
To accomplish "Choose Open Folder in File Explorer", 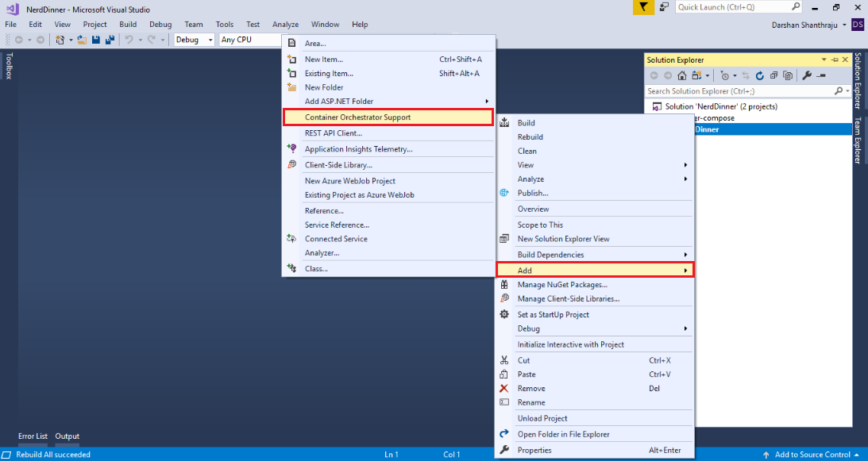I will point(594,435).
